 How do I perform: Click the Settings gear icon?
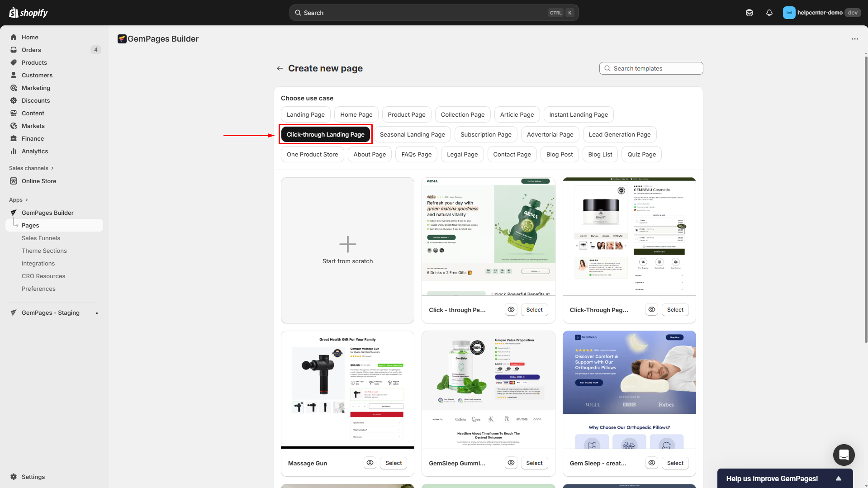point(14,477)
